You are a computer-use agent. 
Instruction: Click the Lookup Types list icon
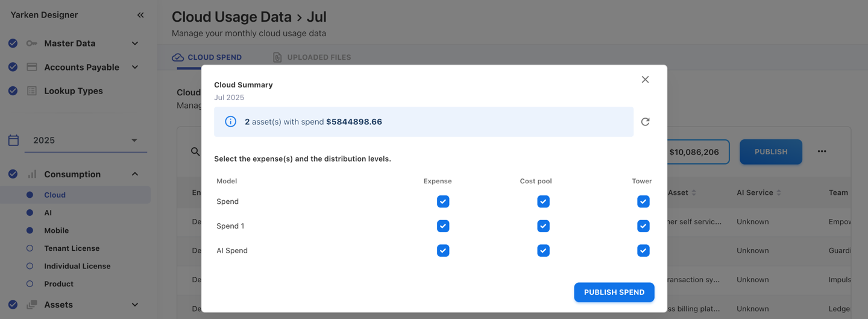coord(32,91)
